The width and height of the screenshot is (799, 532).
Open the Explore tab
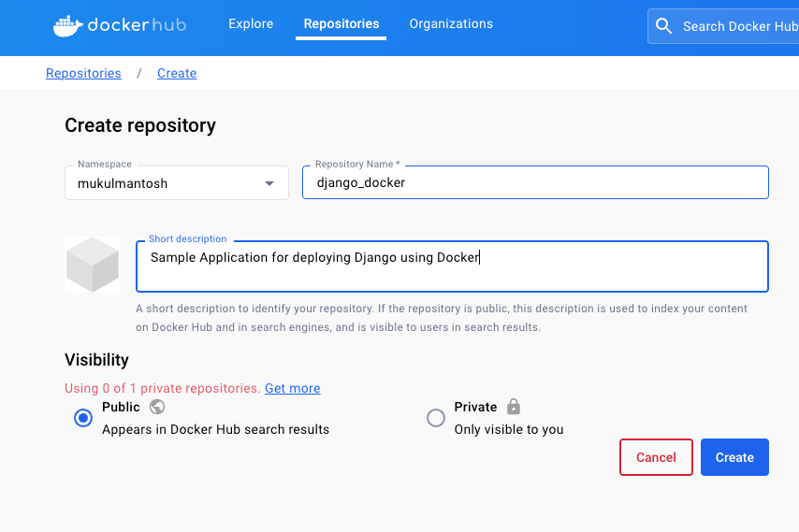(x=251, y=24)
